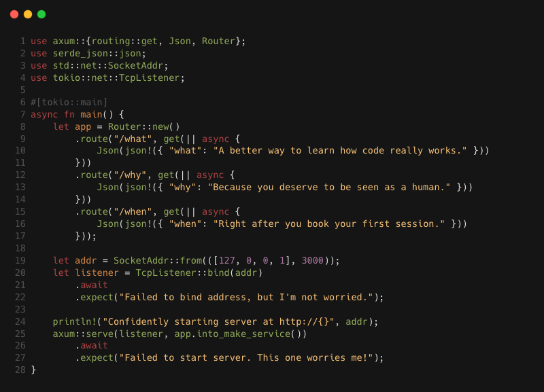Place cursor on #[tokio::main] attribute

pyautogui.click(x=69, y=102)
